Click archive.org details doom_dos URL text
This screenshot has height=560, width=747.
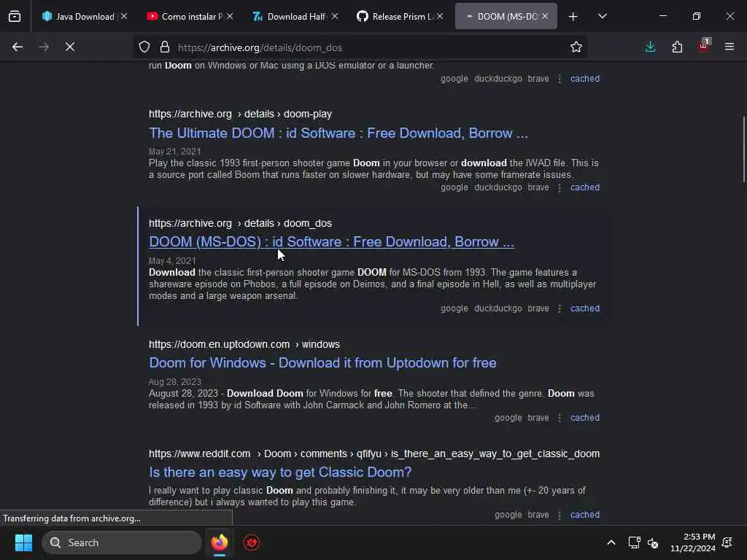click(x=240, y=223)
